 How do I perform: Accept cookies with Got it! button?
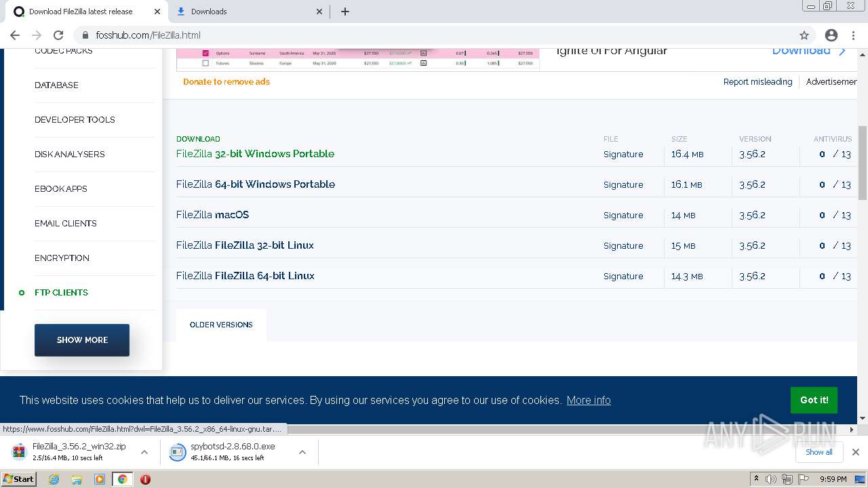coord(814,401)
